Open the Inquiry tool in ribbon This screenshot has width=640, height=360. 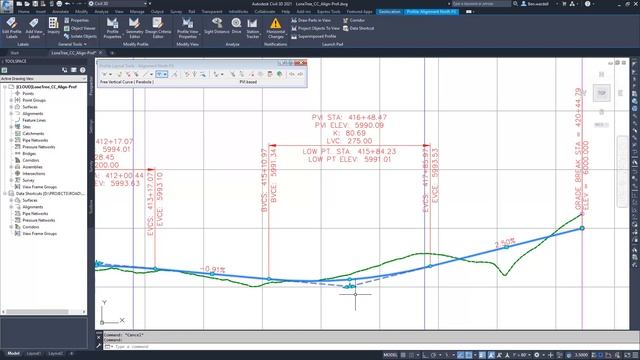pos(53,25)
